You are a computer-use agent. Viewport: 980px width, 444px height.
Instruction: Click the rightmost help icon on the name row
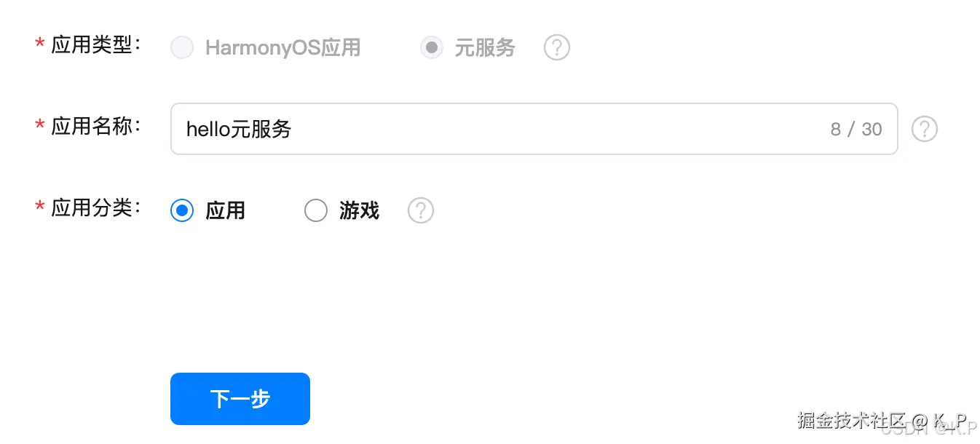point(925,129)
